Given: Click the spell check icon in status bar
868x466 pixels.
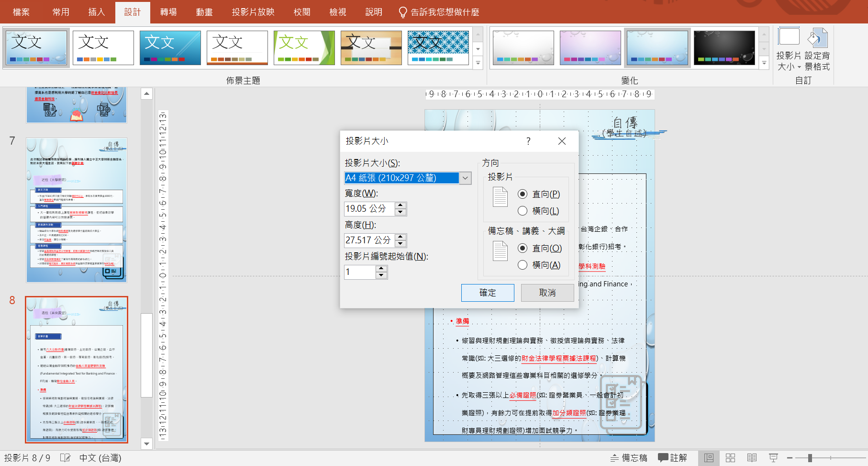Looking at the screenshot, I should point(66,458).
